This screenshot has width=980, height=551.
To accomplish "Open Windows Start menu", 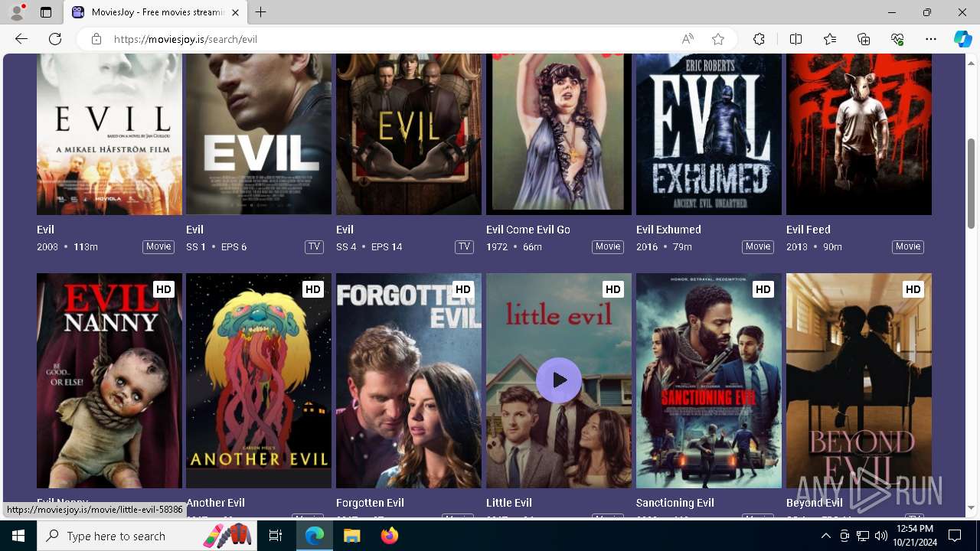I will (18, 536).
